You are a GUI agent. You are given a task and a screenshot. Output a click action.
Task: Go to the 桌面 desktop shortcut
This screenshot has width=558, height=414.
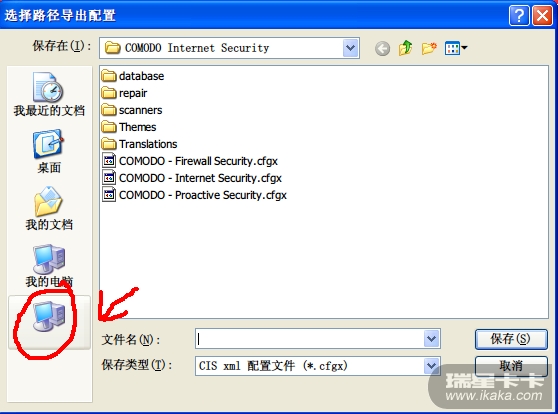49,152
